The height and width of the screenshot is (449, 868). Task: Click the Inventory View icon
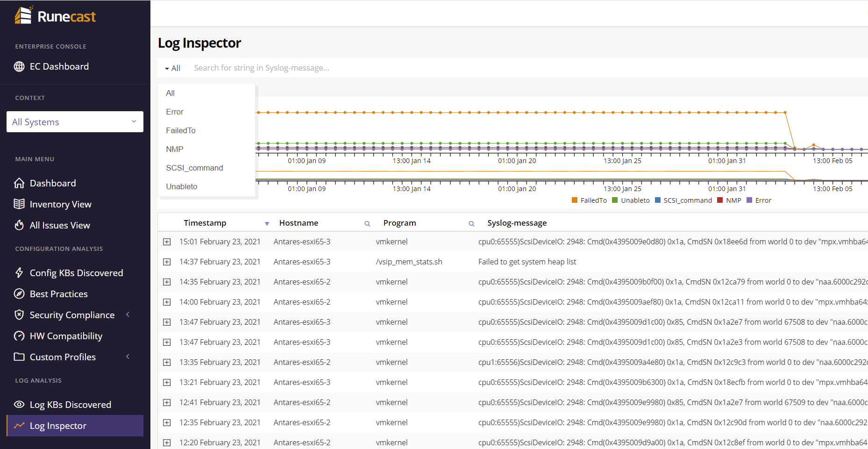pyautogui.click(x=19, y=204)
